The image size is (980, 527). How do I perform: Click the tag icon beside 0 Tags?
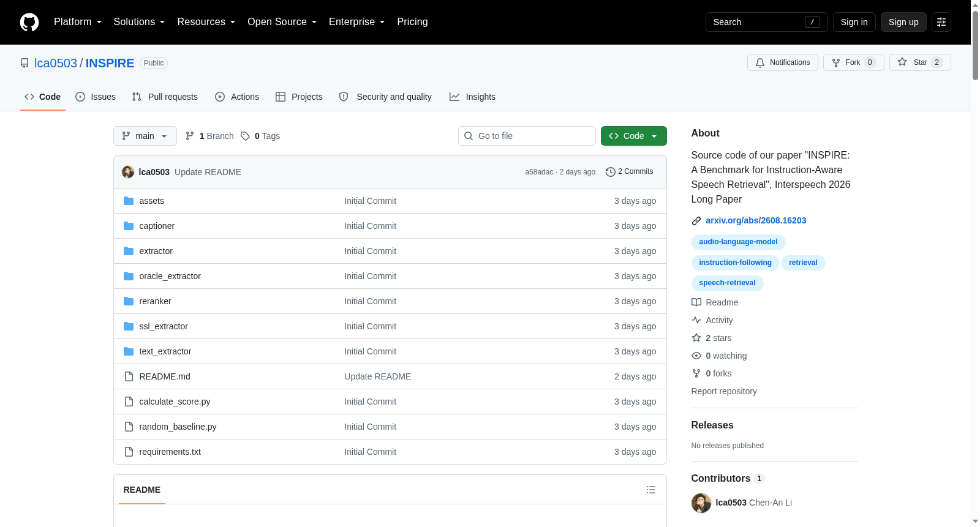click(245, 136)
